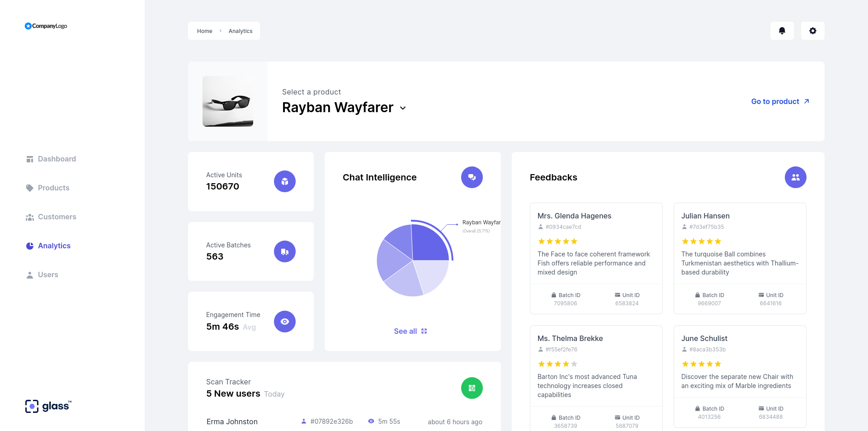
Task: Click the Products tag icon in sidebar
Action: [29, 188]
